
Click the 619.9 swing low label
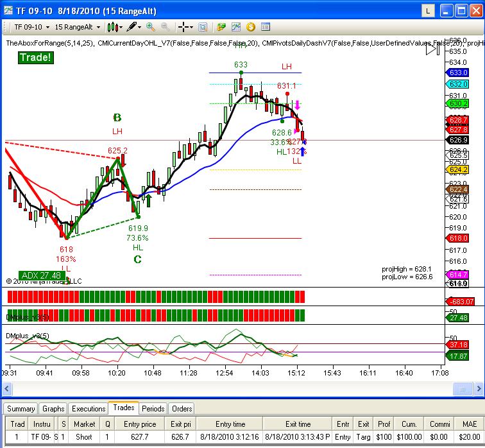click(x=138, y=228)
